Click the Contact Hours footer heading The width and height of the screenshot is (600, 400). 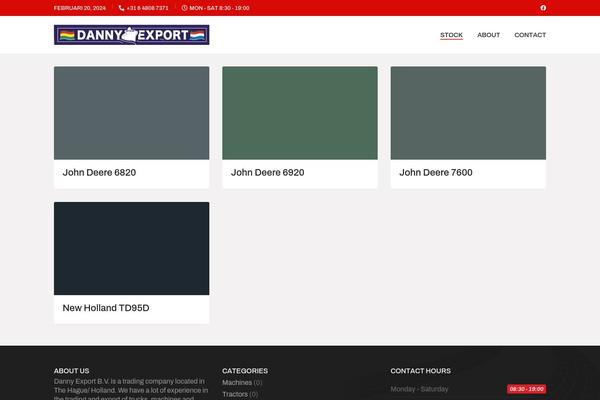pyautogui.click(x=421, y=371)
